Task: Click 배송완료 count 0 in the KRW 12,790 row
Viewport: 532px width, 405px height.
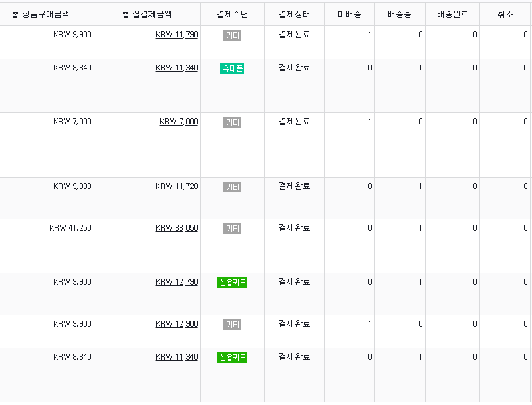Action: [x=475, y=282]
